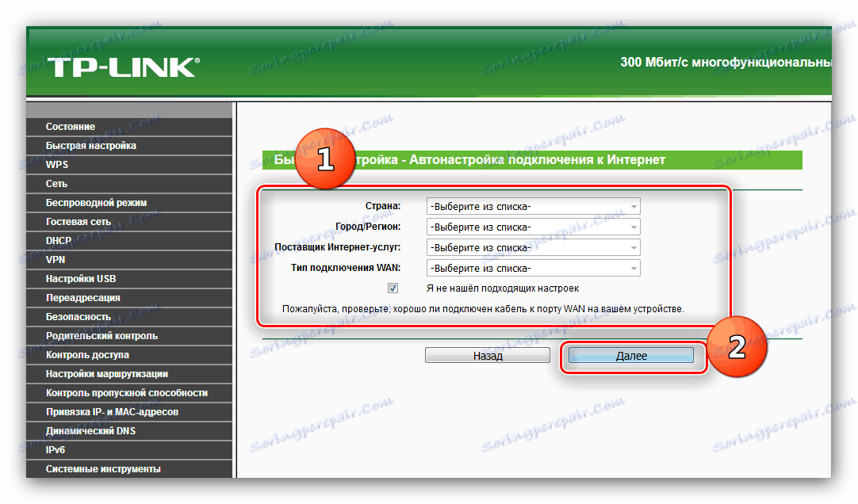858x504 pixels.
Task: Open Контроль пропускной способности
Action: (x=129, y=393)
